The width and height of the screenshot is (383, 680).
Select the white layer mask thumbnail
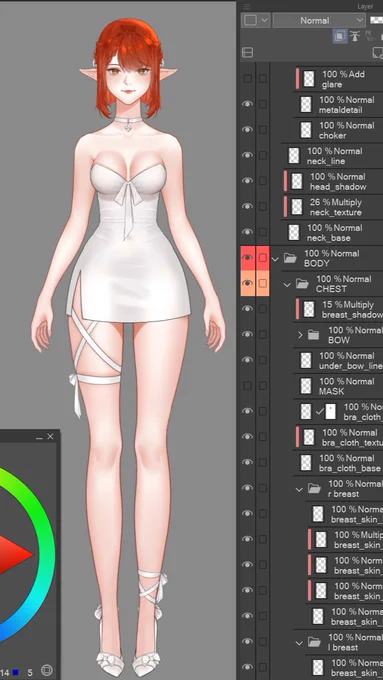coord(331,412)
